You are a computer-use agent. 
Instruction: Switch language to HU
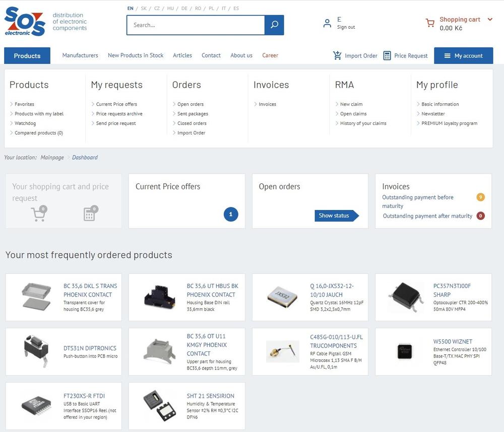tap(170, 9)
